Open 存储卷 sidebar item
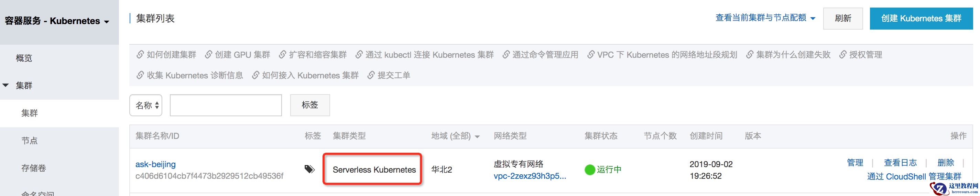The height and width of the screenshot is (196, 980). [33, 168]
